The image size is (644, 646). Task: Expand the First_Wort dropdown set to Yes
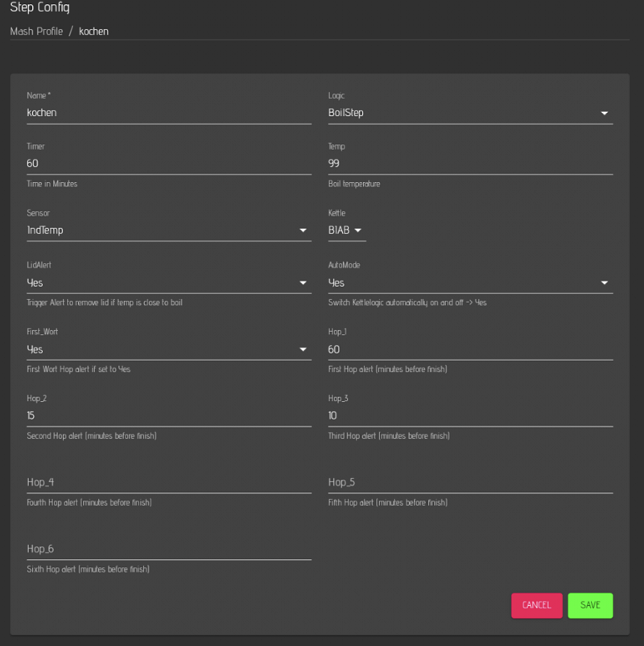point(168,350)
